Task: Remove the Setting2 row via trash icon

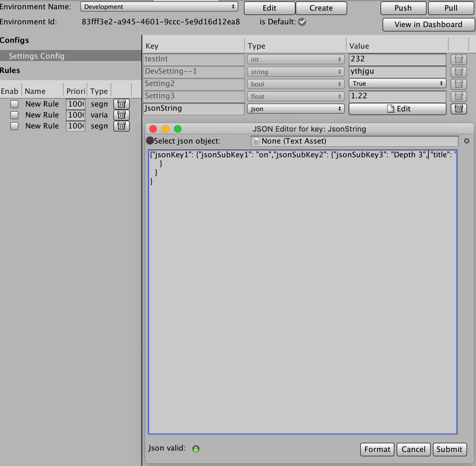Action: click(459, 84)
